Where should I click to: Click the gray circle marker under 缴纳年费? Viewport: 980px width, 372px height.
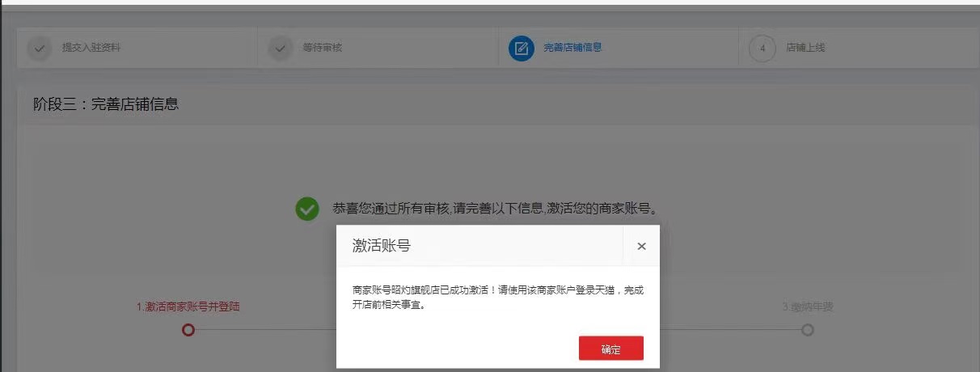point(807,330)
